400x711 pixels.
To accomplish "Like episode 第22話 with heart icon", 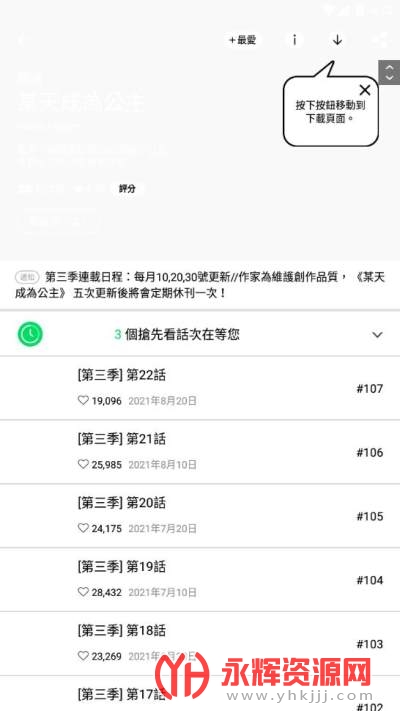I will 83,400.
